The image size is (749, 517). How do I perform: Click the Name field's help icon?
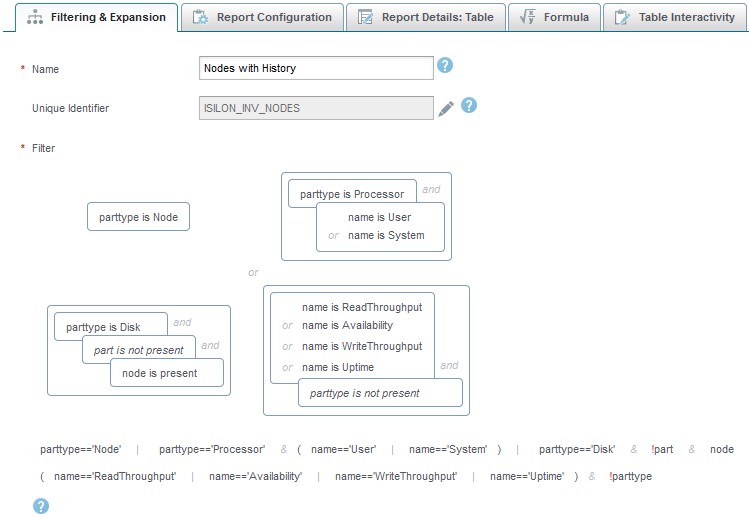(x=445, y=65)
